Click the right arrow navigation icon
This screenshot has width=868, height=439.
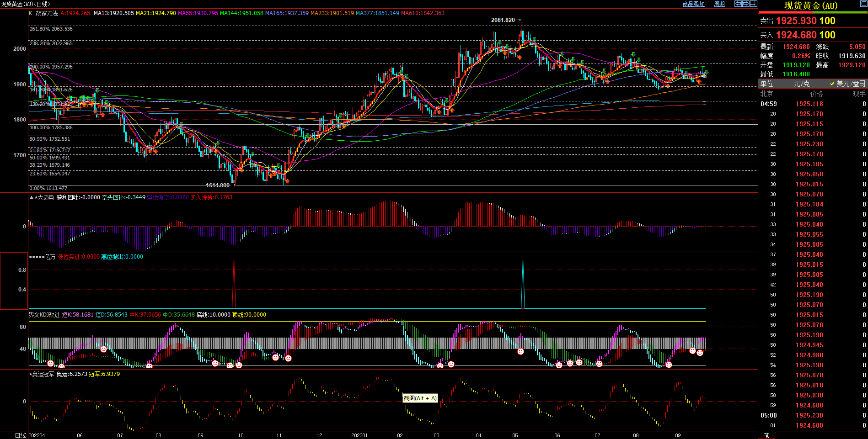(746, 4)
